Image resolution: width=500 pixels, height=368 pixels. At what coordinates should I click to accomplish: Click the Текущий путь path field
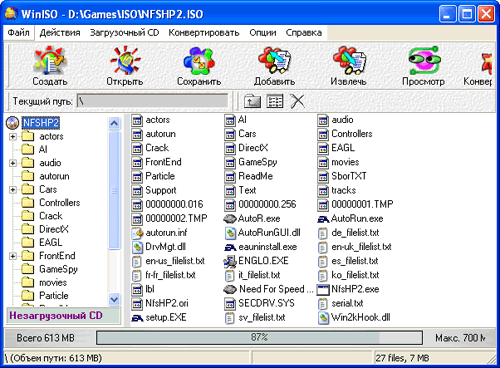pos(153,101)
